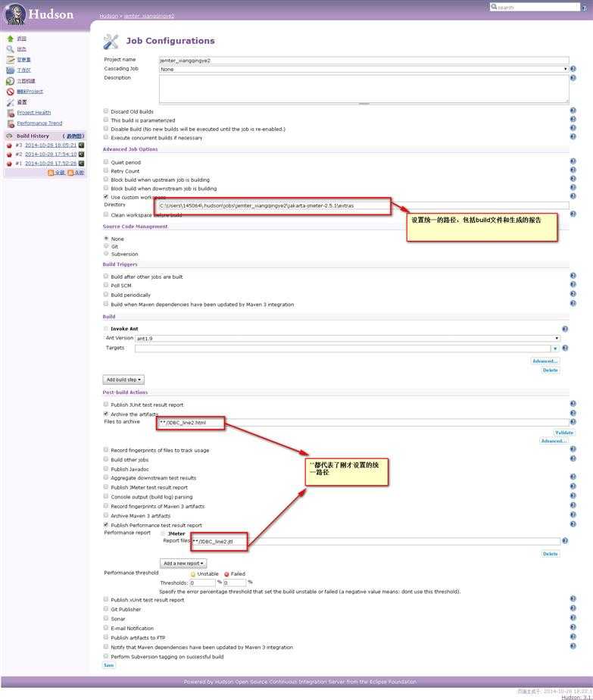Screen dimensions: 593x700
Task: Open console icon for build #2
Action: [81, 154]
